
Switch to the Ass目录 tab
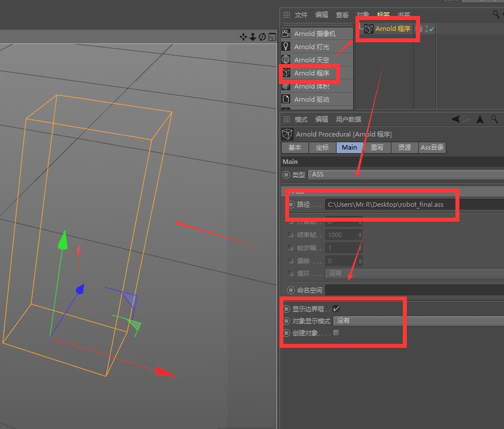coord(432,147)
